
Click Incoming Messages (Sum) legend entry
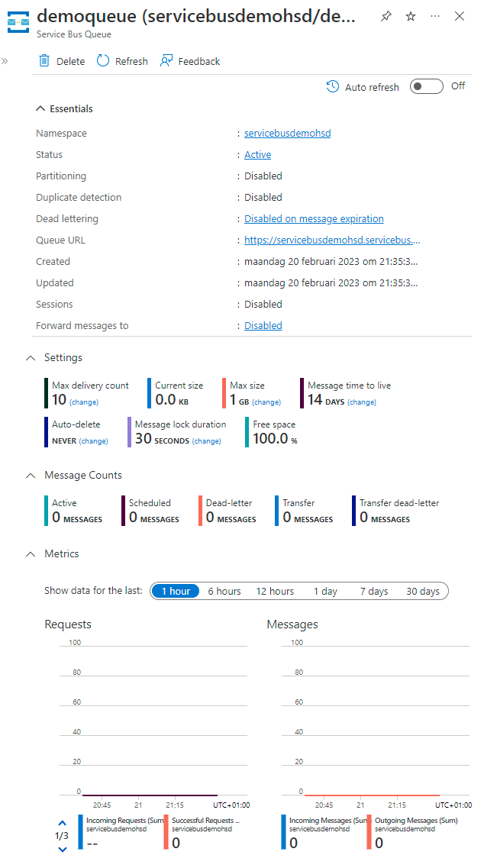[325, 831]
